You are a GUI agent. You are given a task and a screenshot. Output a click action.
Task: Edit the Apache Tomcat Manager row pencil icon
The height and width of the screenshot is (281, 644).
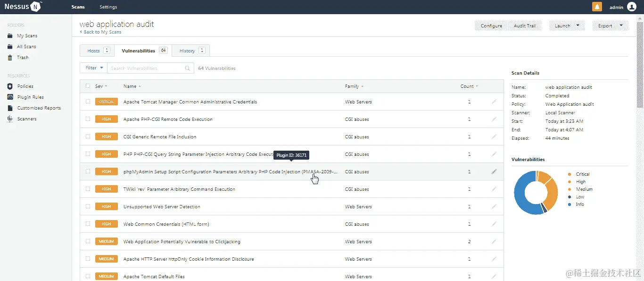pyautogui.click(x=494, y=102)
